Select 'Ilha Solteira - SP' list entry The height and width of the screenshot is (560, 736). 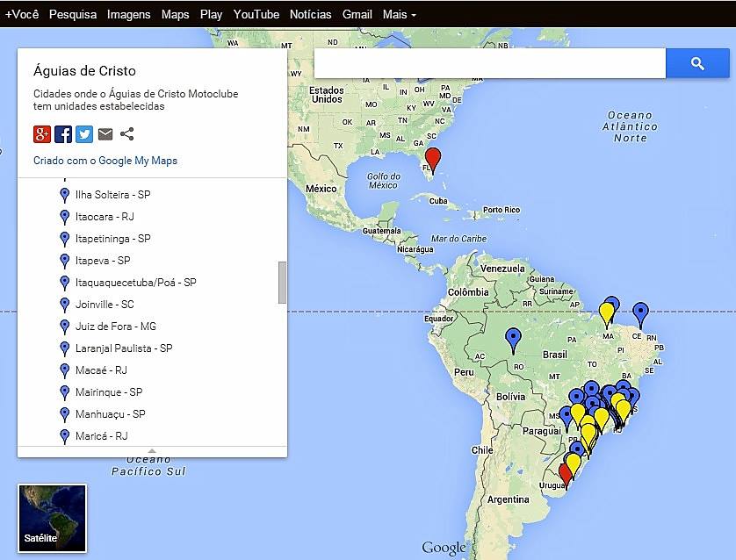point(112,195)
